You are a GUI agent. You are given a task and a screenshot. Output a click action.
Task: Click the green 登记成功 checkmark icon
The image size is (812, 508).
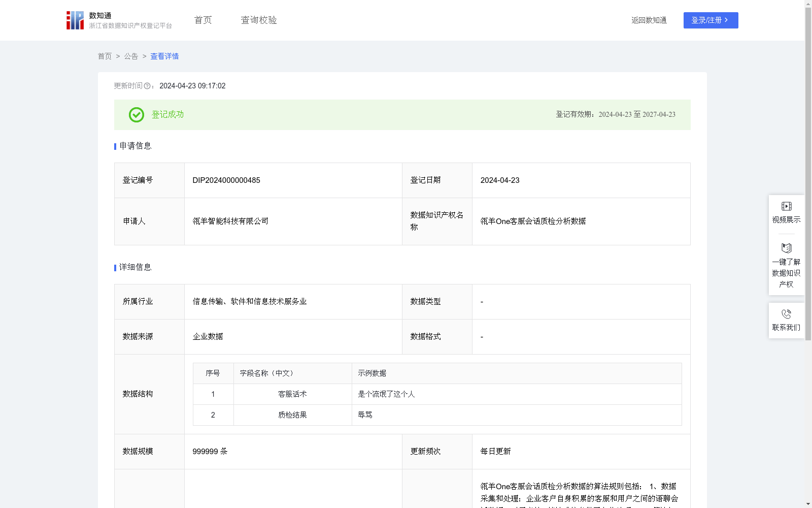[136, 115]
